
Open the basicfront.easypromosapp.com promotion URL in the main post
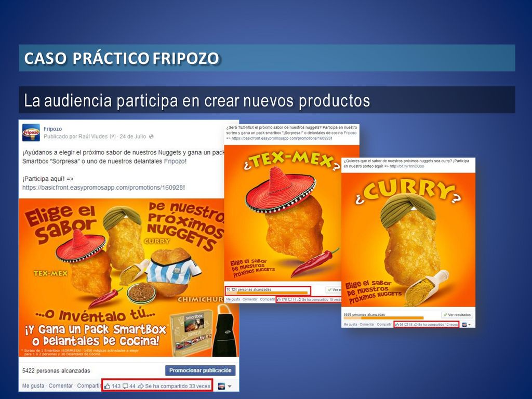(102, 187)
